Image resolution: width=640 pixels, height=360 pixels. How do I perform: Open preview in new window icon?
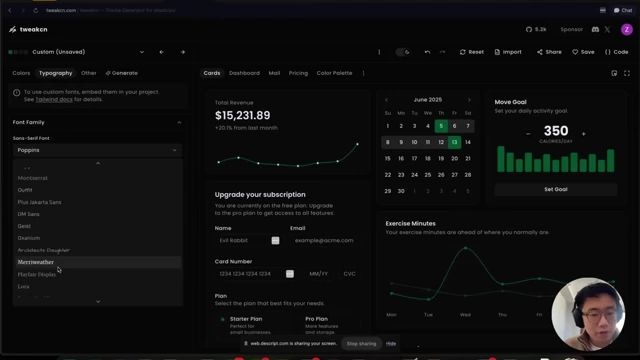click(x=614, y=73)
